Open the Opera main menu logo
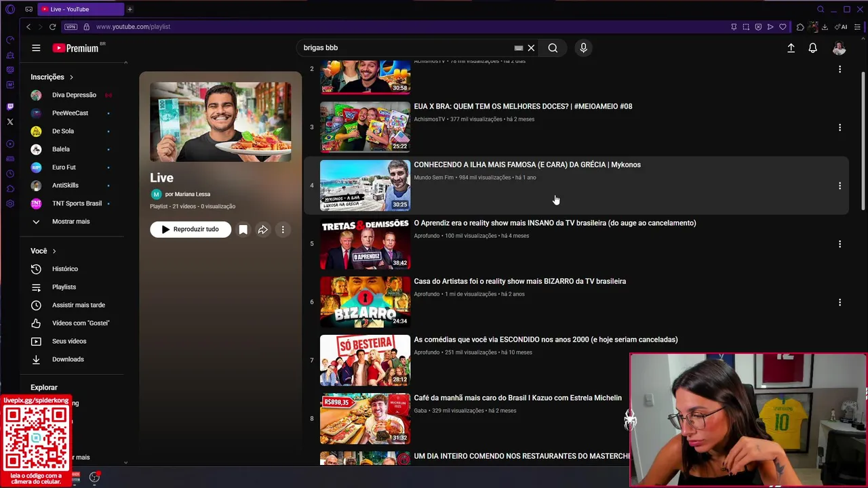Screen dimensions: 868x488 pos(10,9)
